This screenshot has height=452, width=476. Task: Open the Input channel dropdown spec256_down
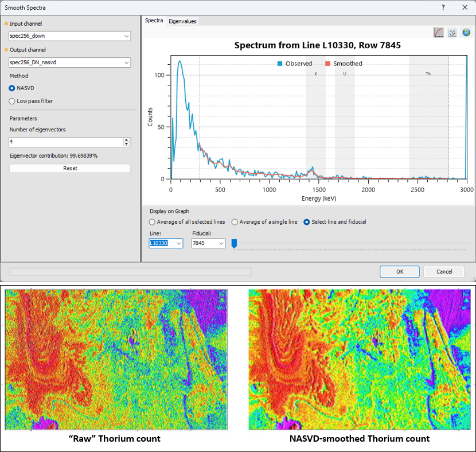tap(127, 36)
